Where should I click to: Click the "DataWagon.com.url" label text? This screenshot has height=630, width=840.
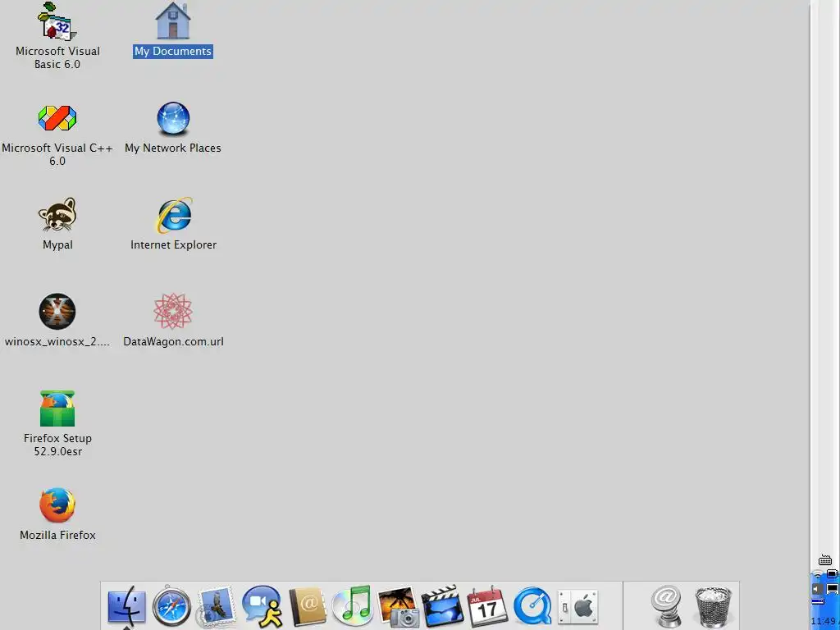coord(174,342)
